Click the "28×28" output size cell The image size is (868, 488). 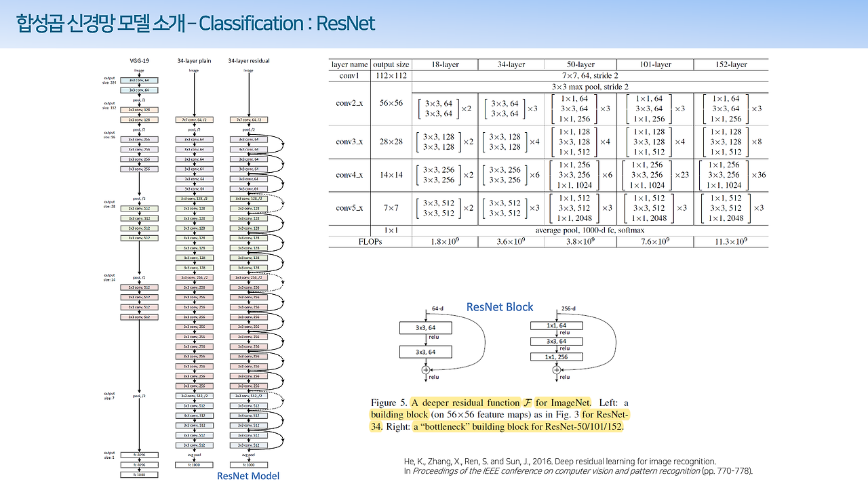point(391,141)
